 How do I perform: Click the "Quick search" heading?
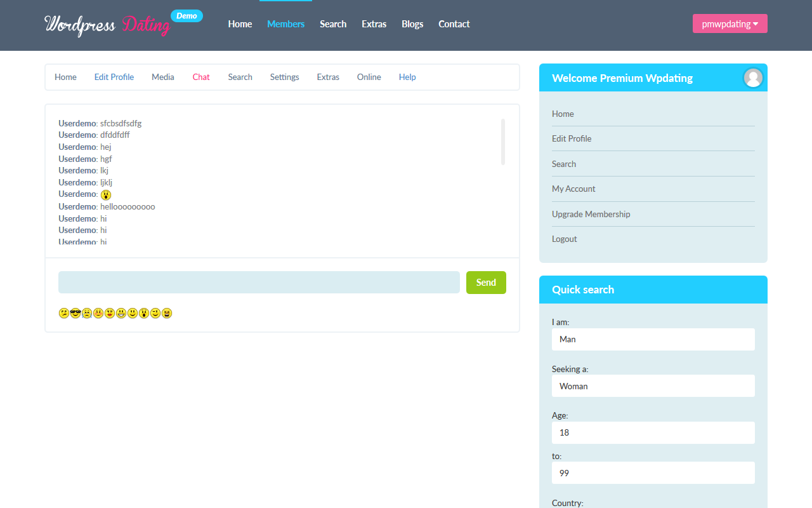(x=583, y=290)
